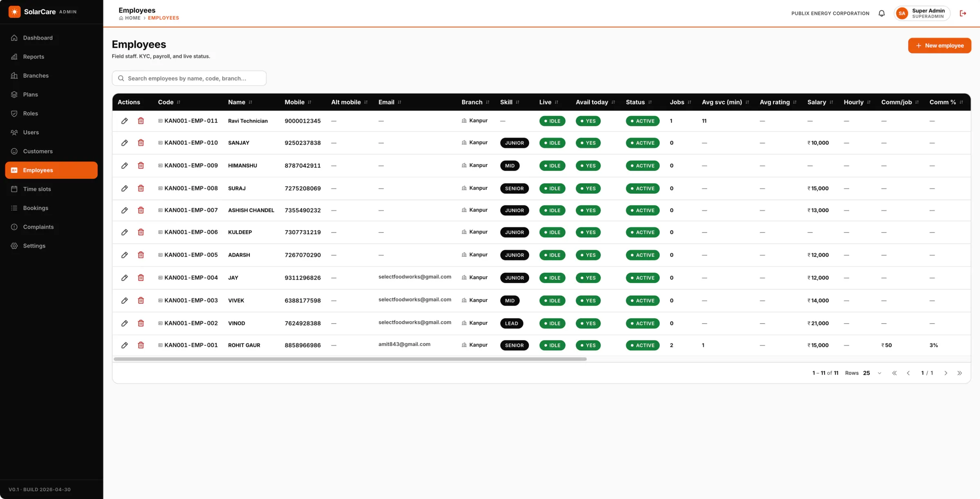Image resolution: width=980 pixels, height=499 pixels.
Task: Open Dashboard in the sidebar
Action: pos(51,38)
